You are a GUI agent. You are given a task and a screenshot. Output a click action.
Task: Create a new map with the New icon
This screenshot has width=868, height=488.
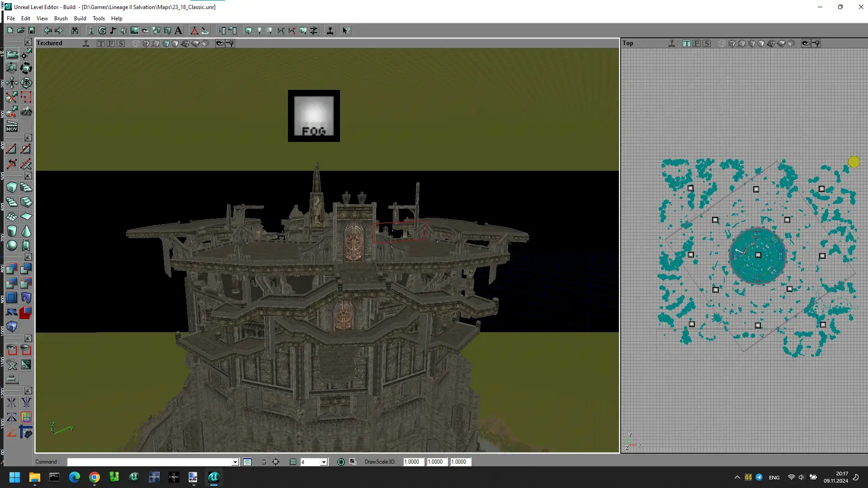(10, 30)
